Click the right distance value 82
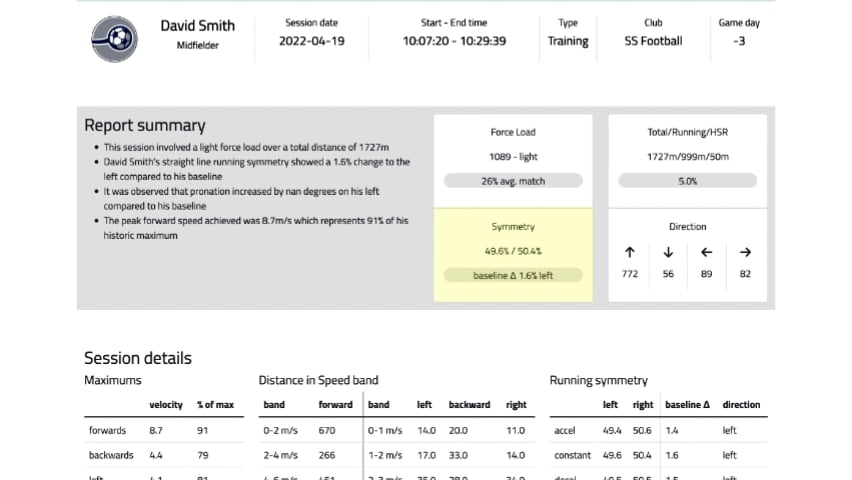This screenshot has height=480, width=852. coord(745,274)
